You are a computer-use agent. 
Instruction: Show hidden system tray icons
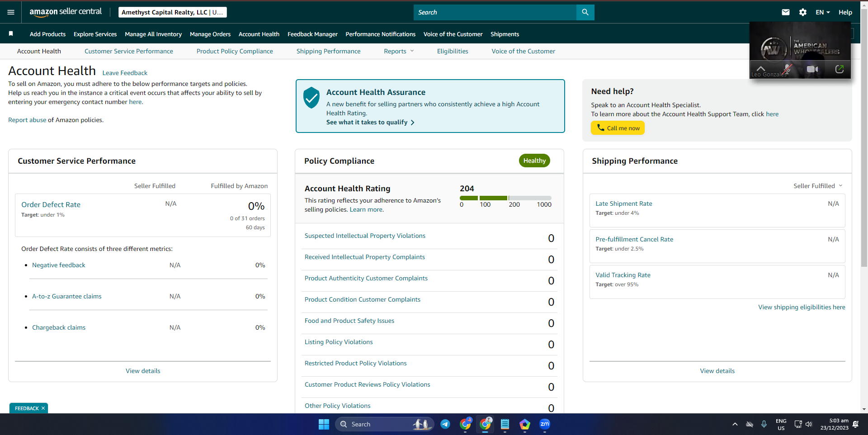(x=735, y=424)
